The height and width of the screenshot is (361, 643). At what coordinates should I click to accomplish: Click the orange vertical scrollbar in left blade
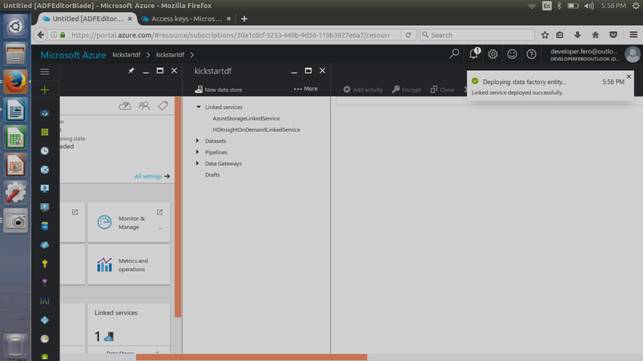178,207
